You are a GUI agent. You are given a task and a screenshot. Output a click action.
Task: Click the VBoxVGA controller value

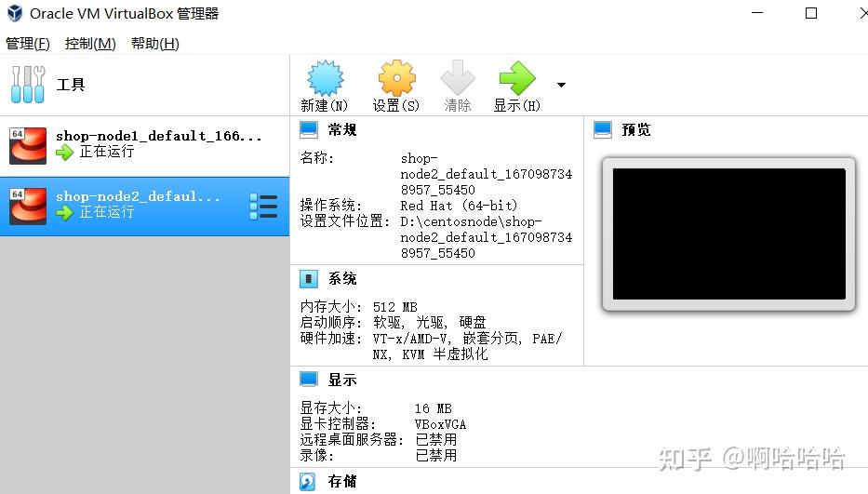click(x=440, y=424)
